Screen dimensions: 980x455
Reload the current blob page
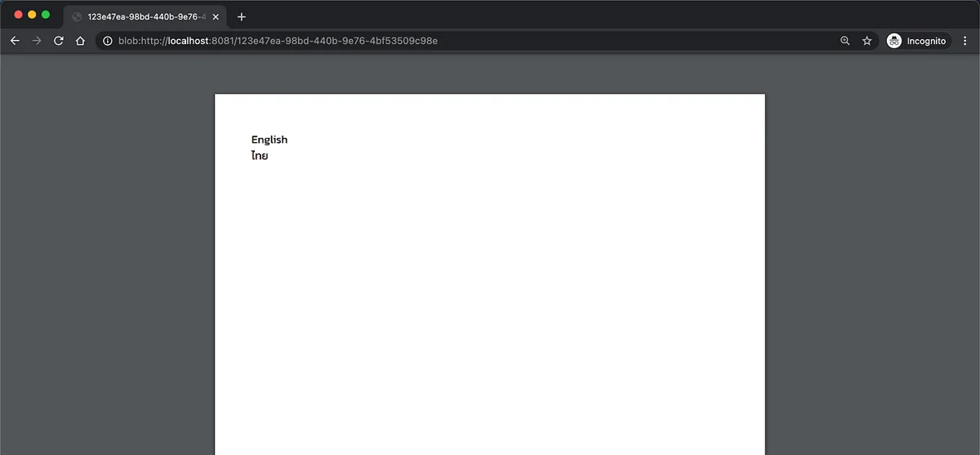[59, 41]
